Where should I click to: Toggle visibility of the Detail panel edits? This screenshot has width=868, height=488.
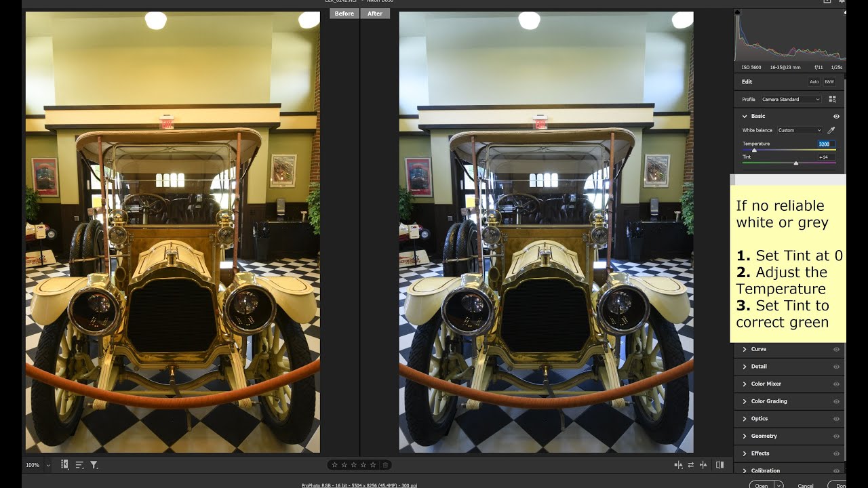[x=836, y=367]
